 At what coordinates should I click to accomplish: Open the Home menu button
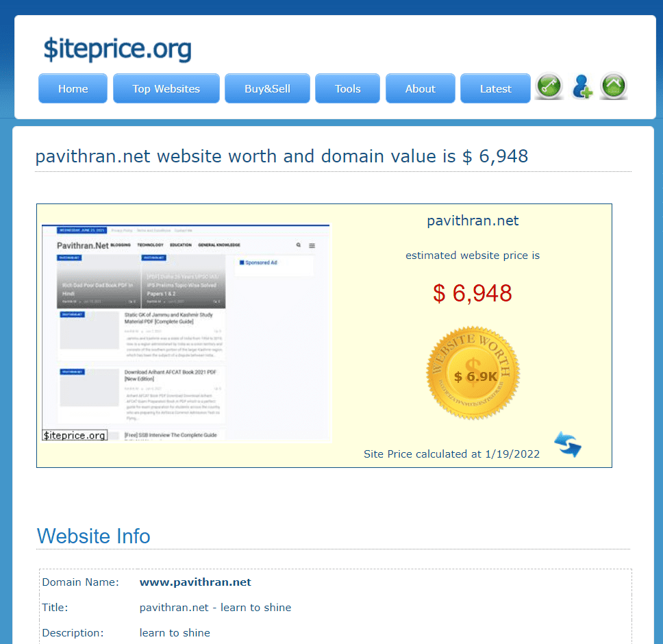tap(73, 88)
